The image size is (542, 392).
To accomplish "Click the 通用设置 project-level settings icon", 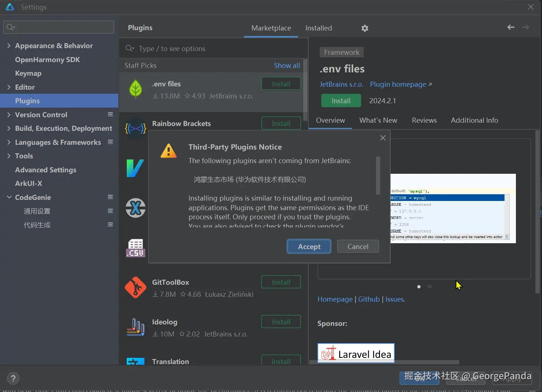I will (110, 211).
